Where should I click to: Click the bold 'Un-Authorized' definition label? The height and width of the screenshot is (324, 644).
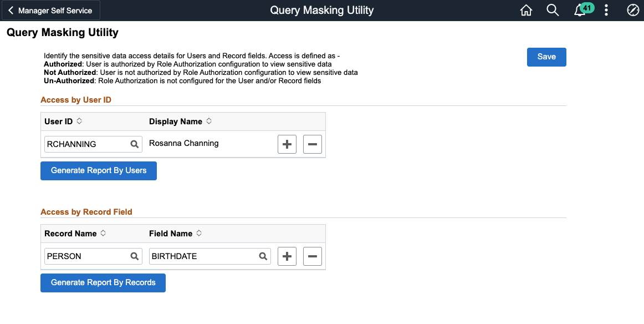click(69, 80)
